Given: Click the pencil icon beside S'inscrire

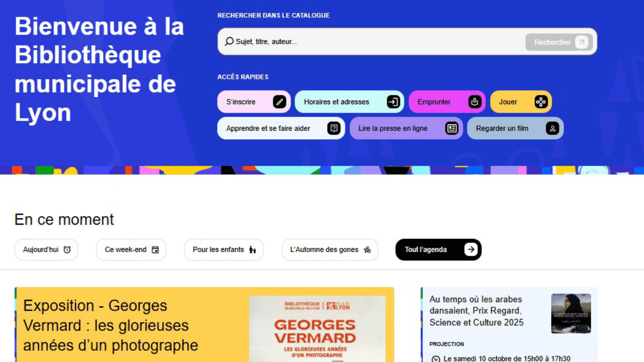Looking at the screenshot, I should click(280, 102).
